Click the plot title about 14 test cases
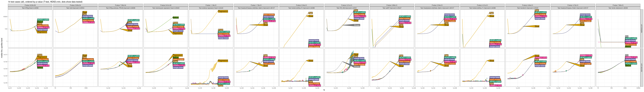Screen dimensions: 644x92 [x=45, y=2]
